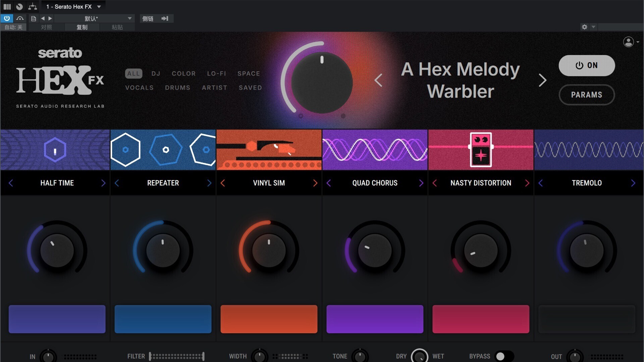Screen dimensions: 644x362
Task: Go to next preset with right triangle
Action: coord(50,18)
